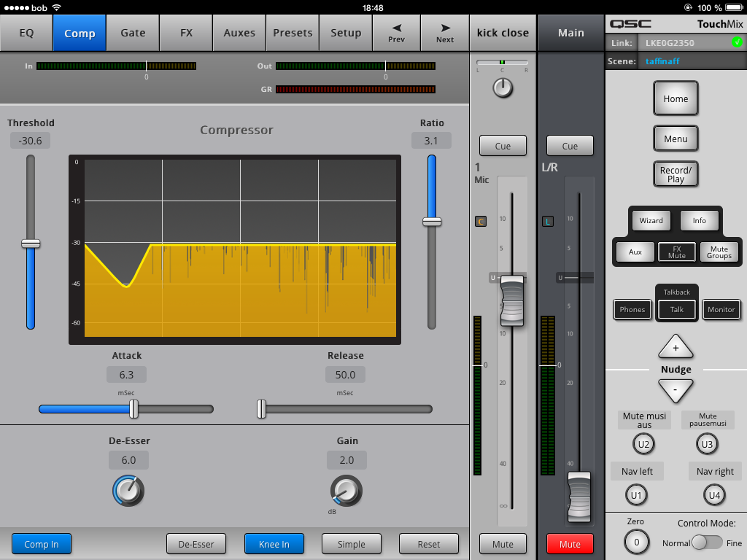The image size is (747, 560).
Task: Open Phones settings
Action: point(632,309)
